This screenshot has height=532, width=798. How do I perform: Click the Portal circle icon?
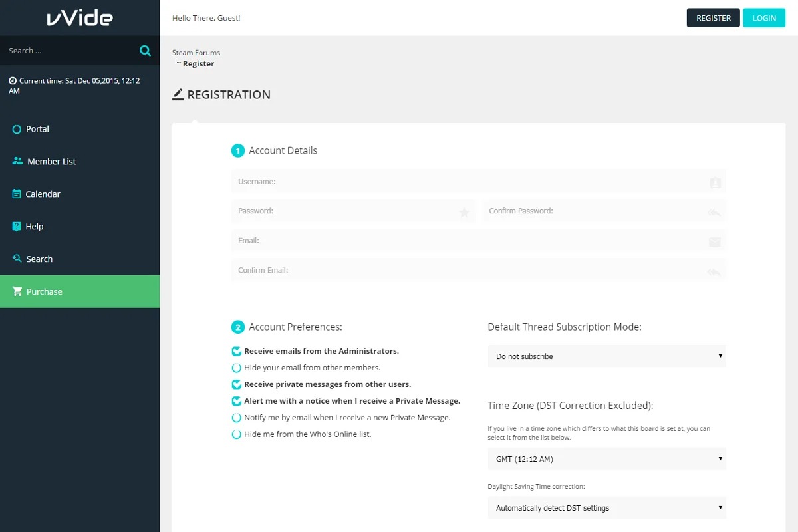(x=17, y=129)
